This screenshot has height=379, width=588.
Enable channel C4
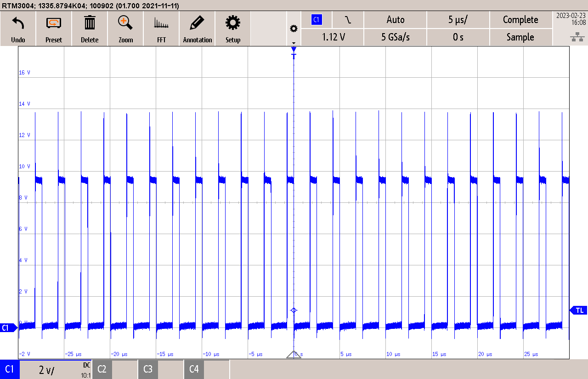click(194, 369)
